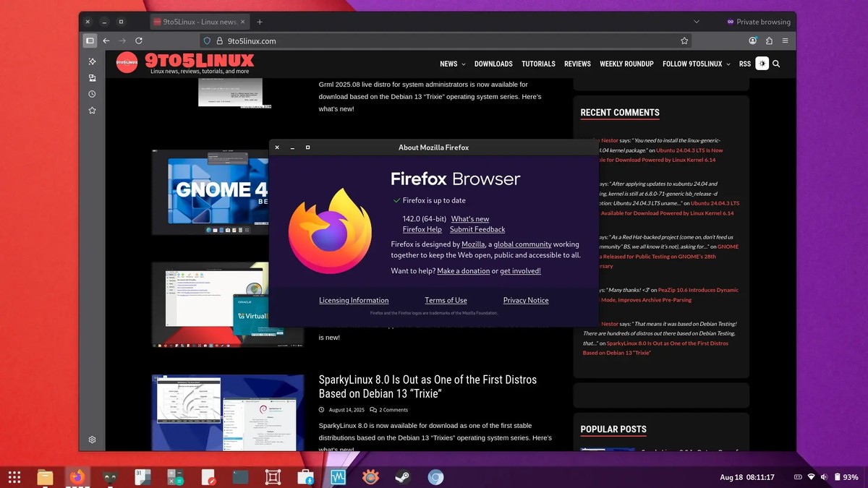Image resolution: width=868 pixels, height=488 pixels.
Task: Switch to the 9to5Linux news tab
Action: click(x=196, y=22)
